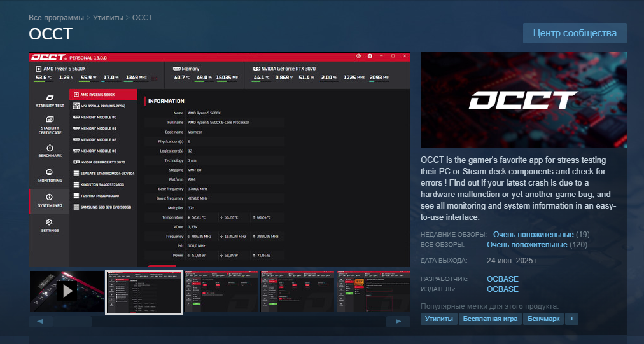Select the Бесплатная игра tag
This screenshot has width=644, height=344.
pos(490,319)
